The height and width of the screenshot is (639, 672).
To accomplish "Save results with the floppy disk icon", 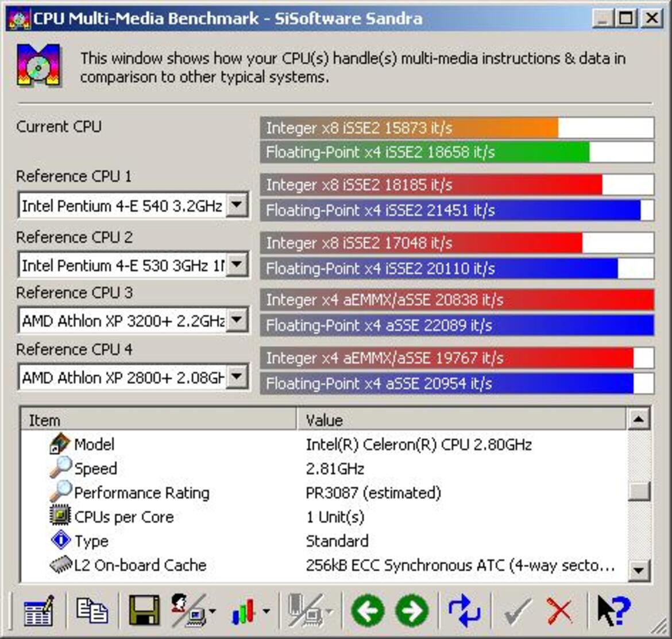I will click(144, 610).
